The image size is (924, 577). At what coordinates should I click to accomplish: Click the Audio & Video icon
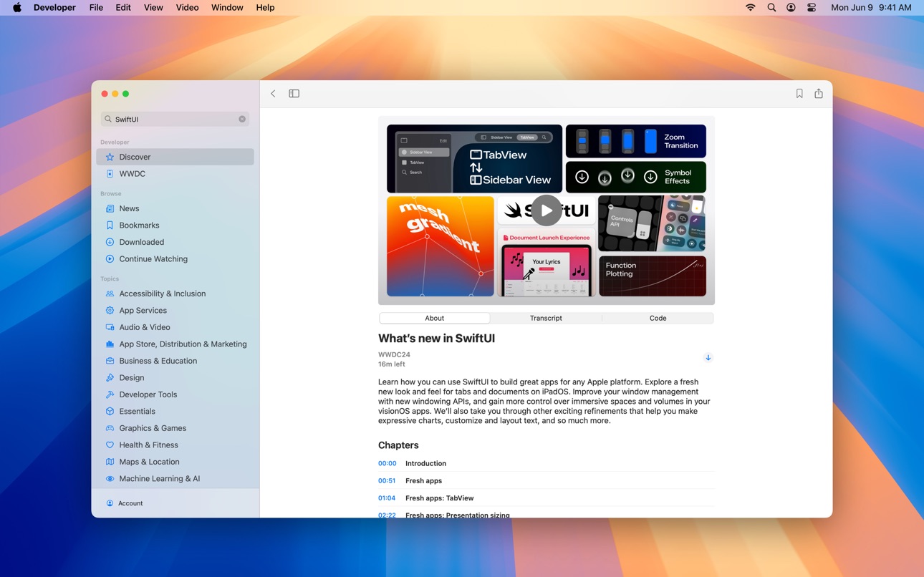110,327
